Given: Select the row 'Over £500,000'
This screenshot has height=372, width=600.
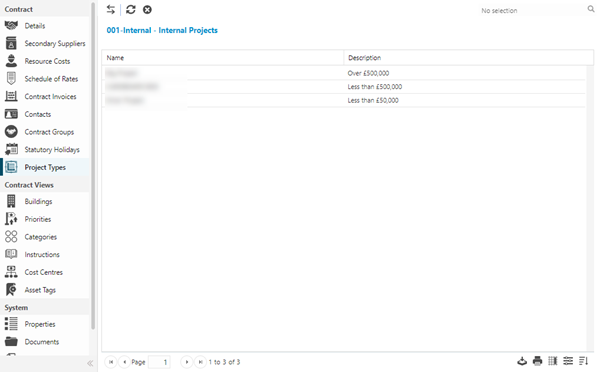Looking at the screenshot, I should tap(344, 73).
